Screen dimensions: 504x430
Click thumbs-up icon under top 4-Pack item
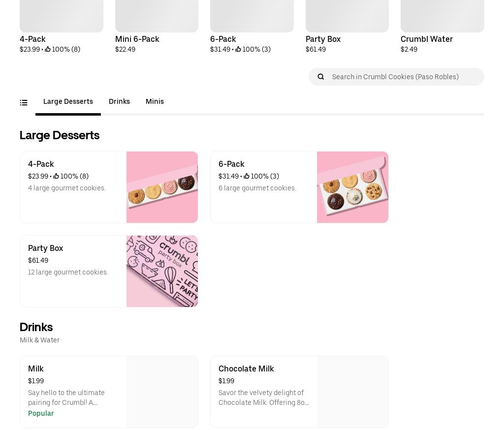coord(48,49)
